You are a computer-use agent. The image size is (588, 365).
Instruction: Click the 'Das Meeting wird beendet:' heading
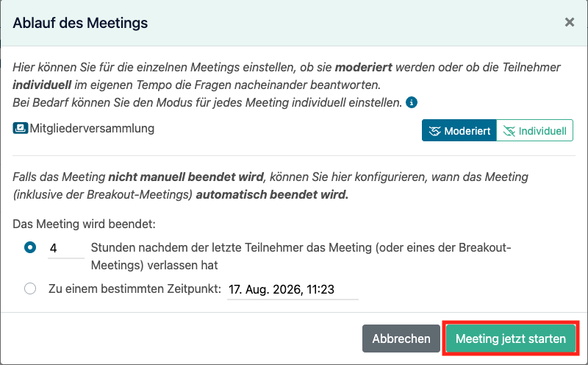click(x=84, y=224)
